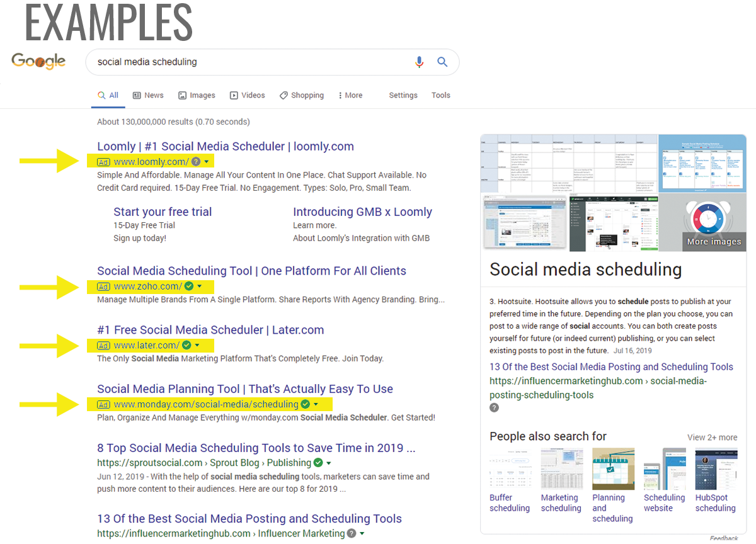Open the Later.com Free Social Media Scheduler ad
Viewport: 756px width, 544px height.
point(210,330)
